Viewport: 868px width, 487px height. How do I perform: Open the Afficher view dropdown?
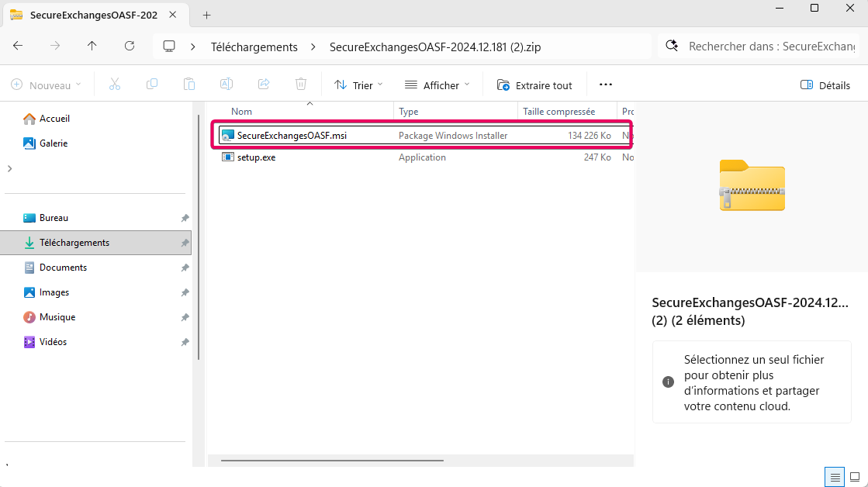tap(437, 85)
